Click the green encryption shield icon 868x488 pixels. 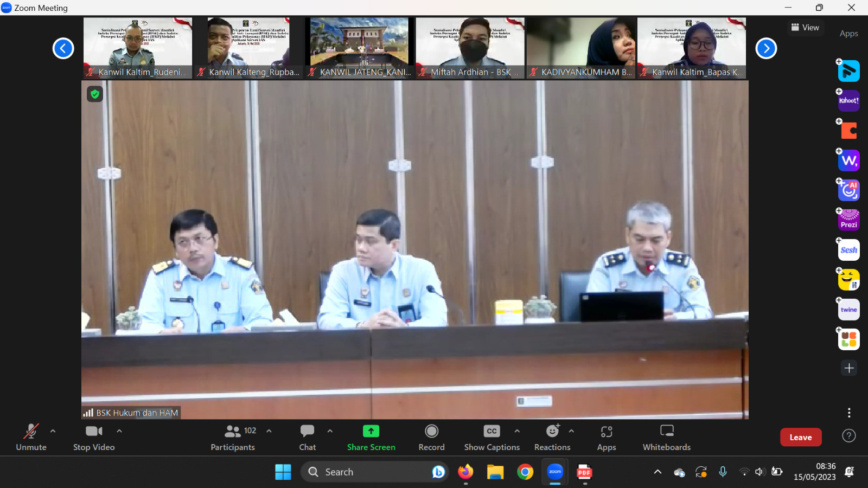[95, 94]
